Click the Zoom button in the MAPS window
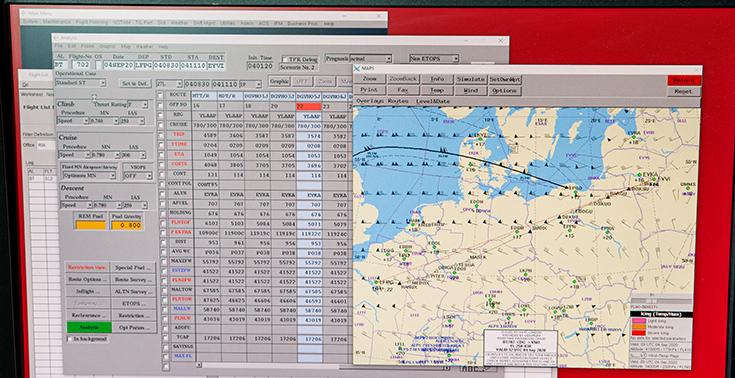This screenshot has width=735, height=378. coord(369,79)
